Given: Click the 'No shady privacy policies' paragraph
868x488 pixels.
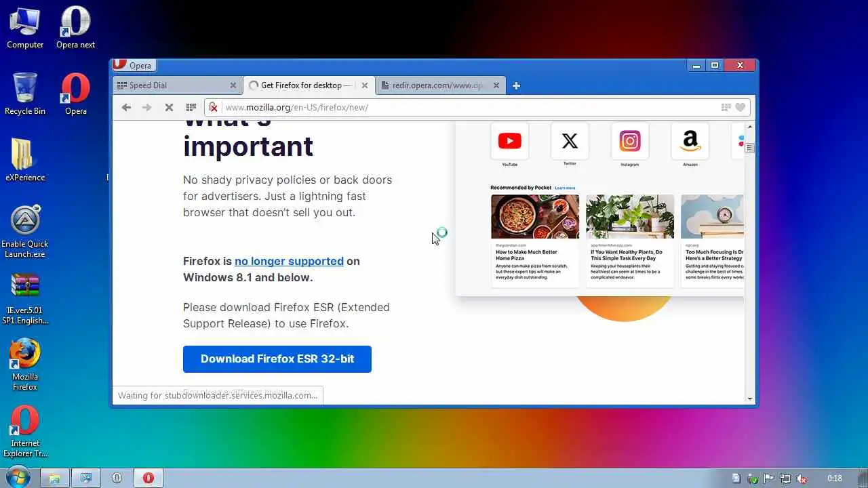Looking at the screenshot, I should point(288,196).
